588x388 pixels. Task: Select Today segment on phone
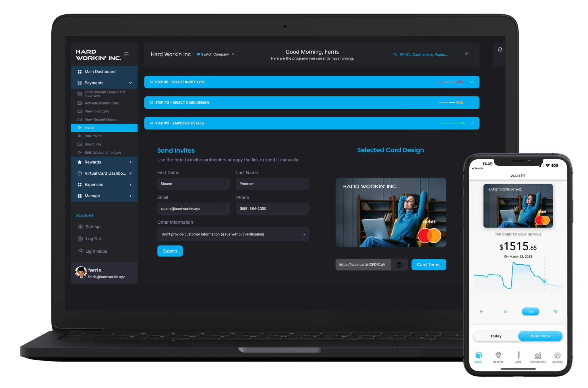[x=496, y=336]
